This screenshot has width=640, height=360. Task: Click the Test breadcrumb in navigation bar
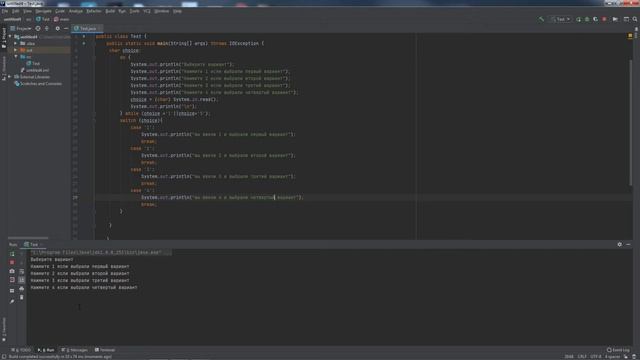click(42, 19)
